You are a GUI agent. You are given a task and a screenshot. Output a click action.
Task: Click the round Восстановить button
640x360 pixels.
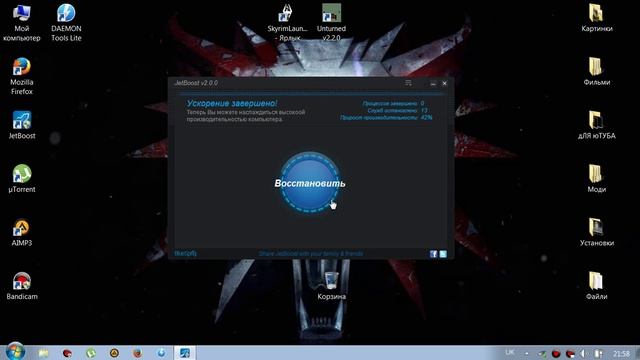click(309, 183)
